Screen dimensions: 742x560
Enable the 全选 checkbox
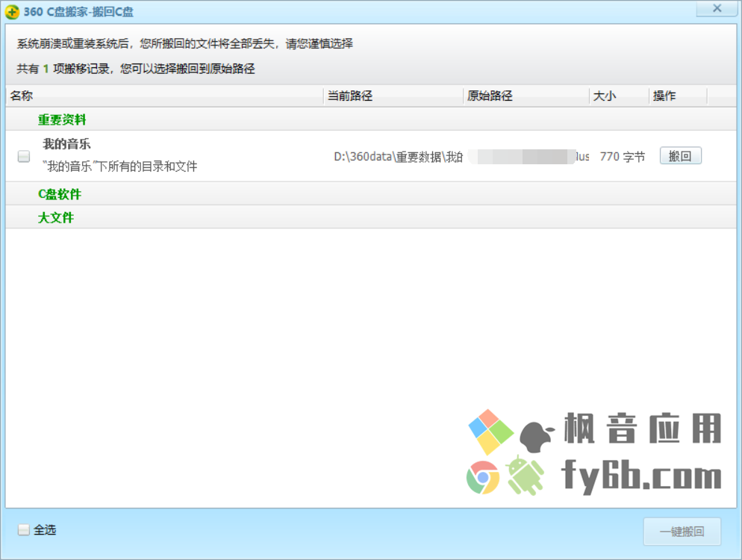point(24,529)
